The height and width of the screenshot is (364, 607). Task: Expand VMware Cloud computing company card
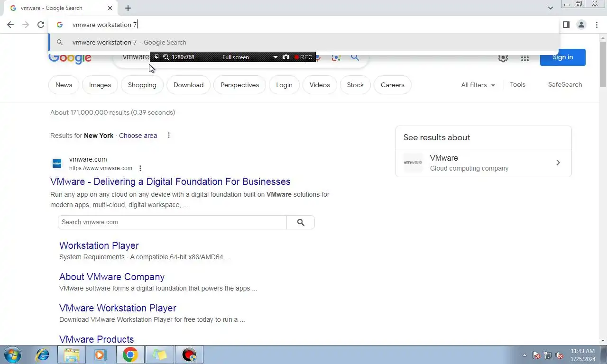(483, 163)
